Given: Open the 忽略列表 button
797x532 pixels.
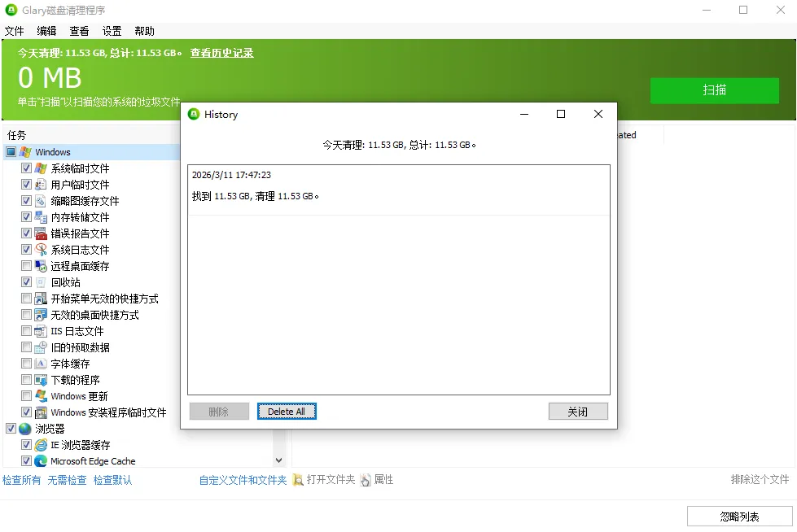Looking at the screenshot, I should click(739, 517).
